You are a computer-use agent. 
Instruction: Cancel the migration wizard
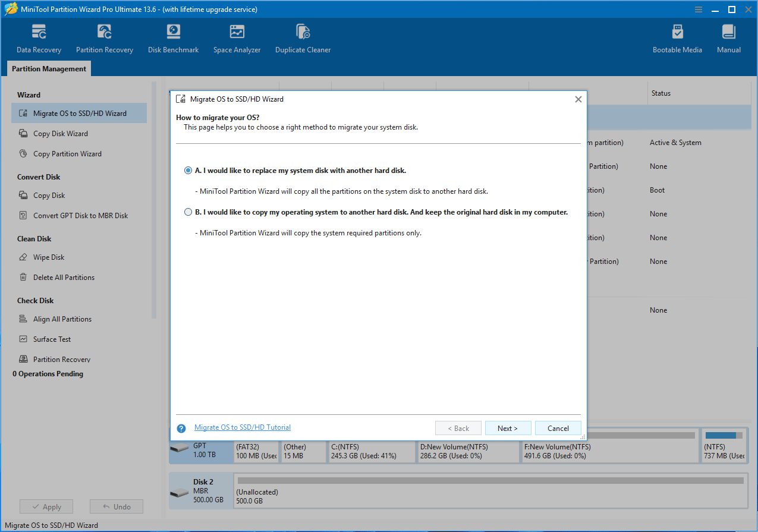pyautogui.click(x=558, y=429)
